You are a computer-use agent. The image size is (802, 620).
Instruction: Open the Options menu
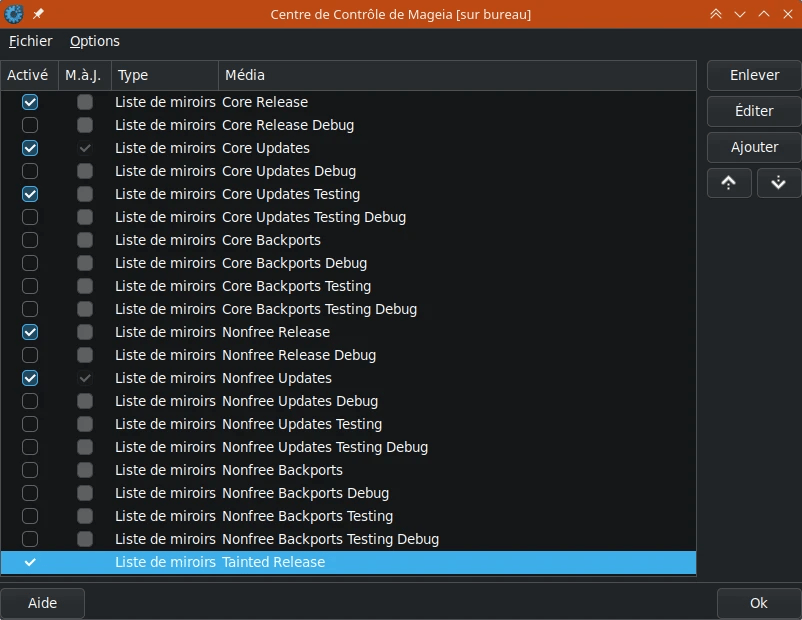(x=95, y=41)
